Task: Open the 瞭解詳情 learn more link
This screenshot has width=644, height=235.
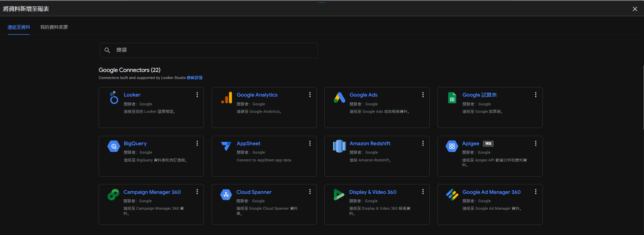Action: (195, 78)
